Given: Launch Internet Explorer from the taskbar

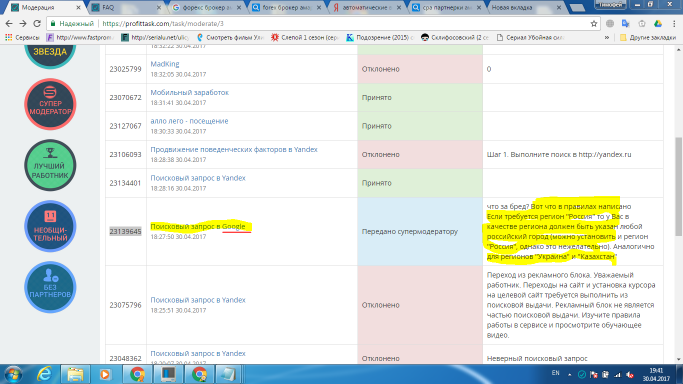Looking at the screenshot, I should 44,374.
